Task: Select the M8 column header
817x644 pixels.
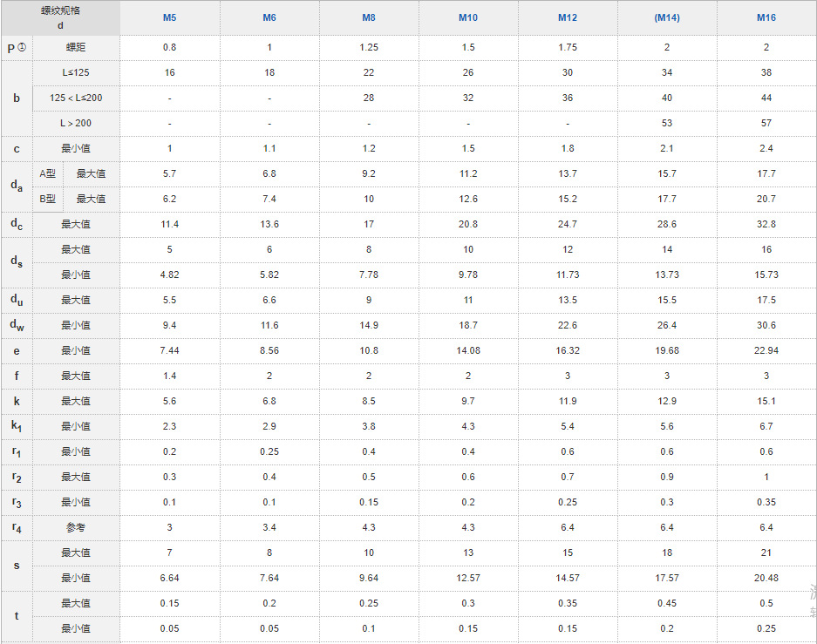Action: pos(369,18)
